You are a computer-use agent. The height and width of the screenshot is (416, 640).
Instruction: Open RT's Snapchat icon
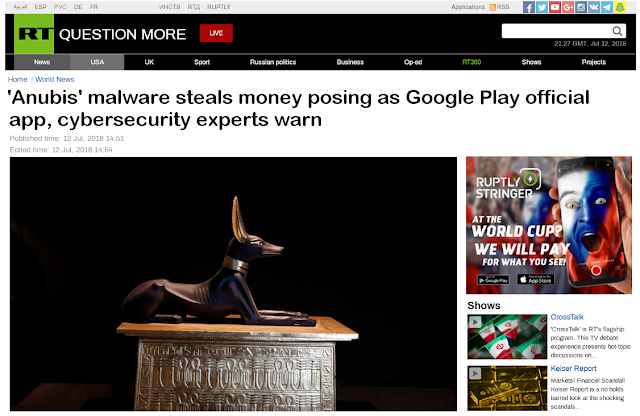pos(620,7)
